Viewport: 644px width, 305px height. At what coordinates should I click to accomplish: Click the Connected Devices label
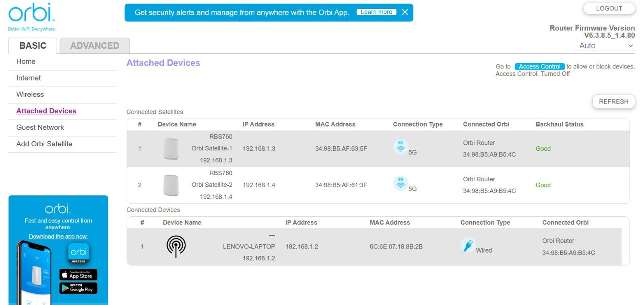click(x=153, y=210)
